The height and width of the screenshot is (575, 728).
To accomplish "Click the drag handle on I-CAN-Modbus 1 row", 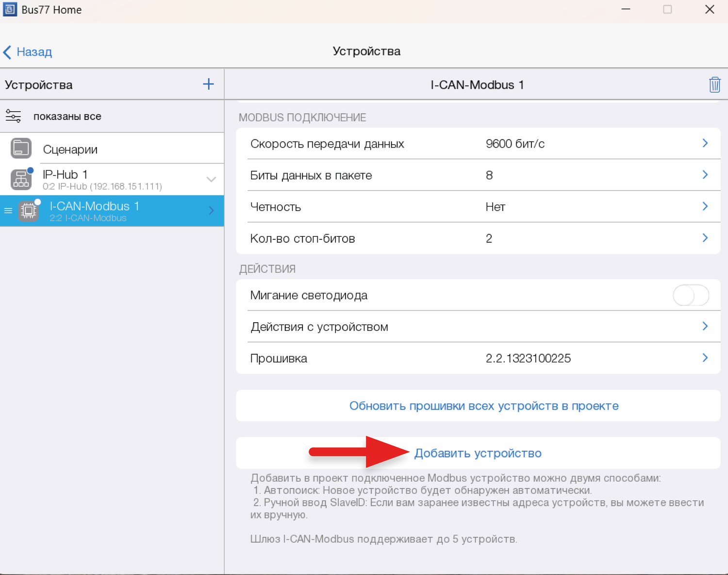I will pos(8,211).
